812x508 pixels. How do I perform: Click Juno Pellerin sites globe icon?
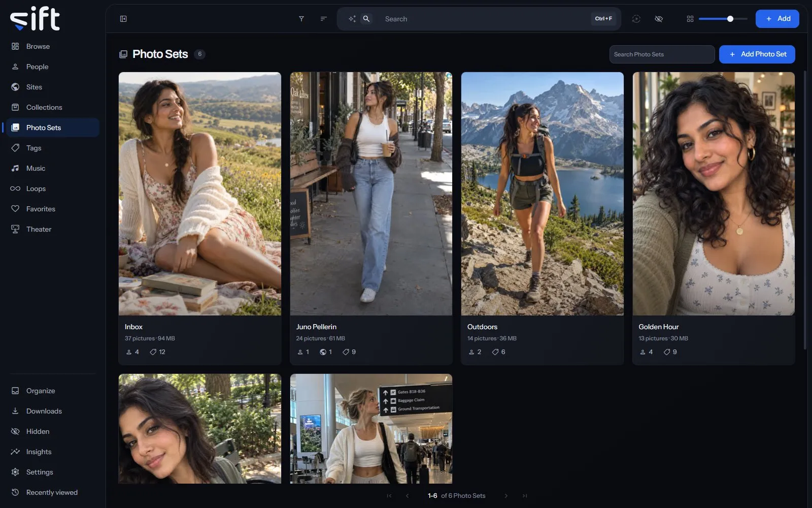pyautogui.click(x=323, y=352)
